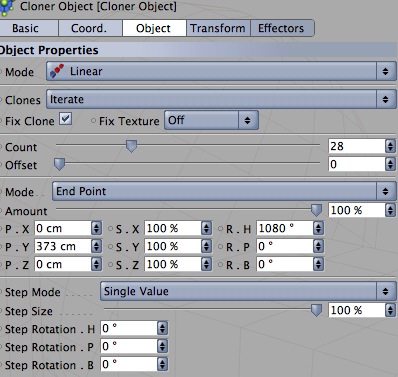Image resolution: width=398 pixels, height=377 pixels.
Task: Open the Transform tab
Action: coord(218,28)
